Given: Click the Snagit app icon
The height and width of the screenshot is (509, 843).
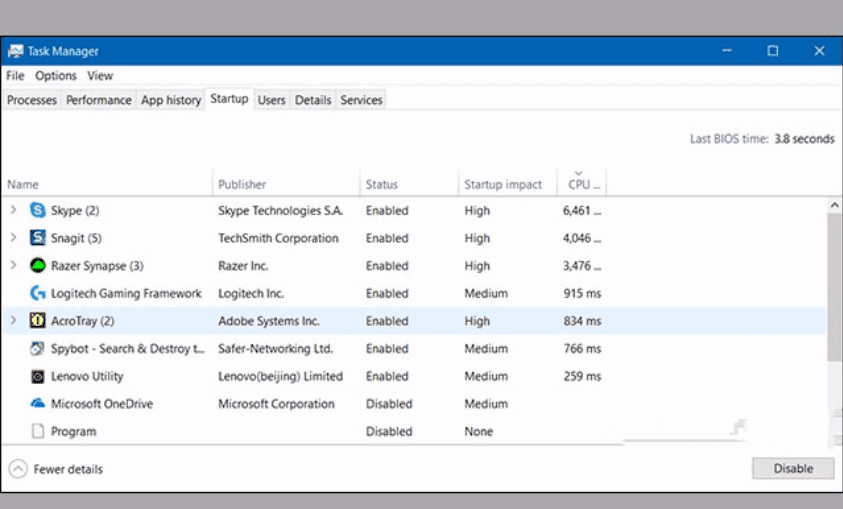Looking at the screenshot, I should tap(38, 238).
